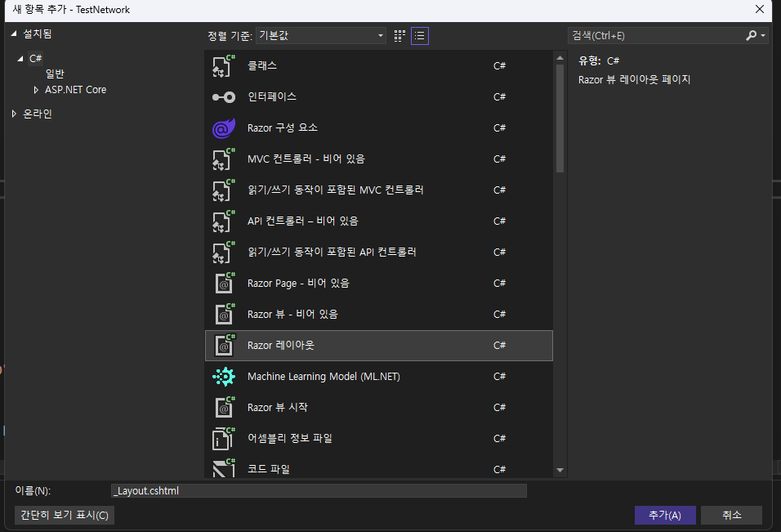Click the 추가(A) button

pyautogui.click(x=665, y=515)
